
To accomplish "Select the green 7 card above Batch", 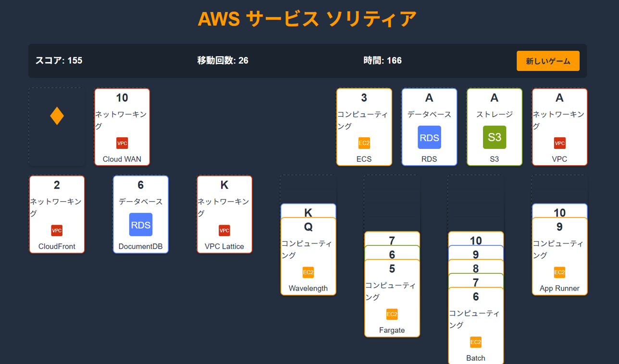I will [x=476, y=280].
